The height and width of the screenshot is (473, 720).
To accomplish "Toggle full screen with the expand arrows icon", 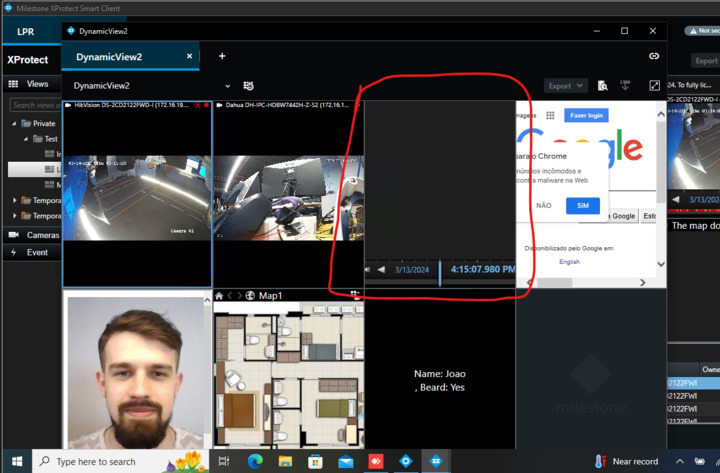I will 654,86.
